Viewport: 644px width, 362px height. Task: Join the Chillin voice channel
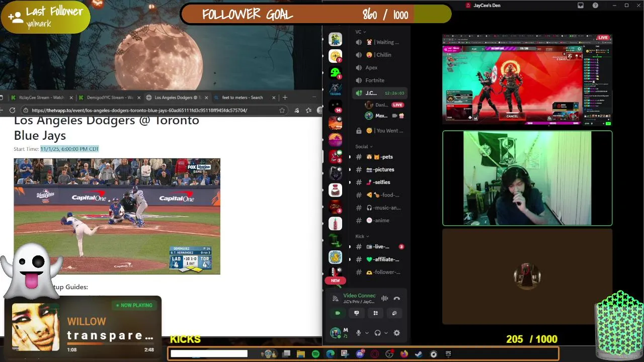[x=380, y=55]
